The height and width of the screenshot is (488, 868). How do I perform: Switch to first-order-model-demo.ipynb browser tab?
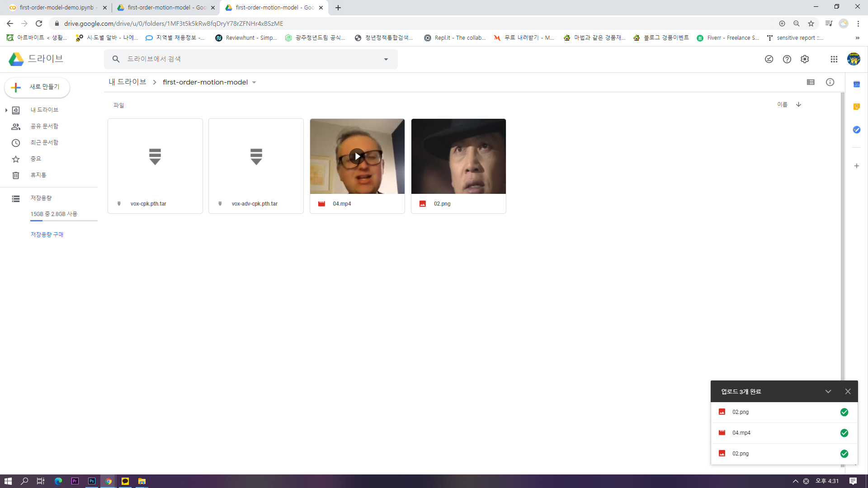pyautogui.click(x=57, y=8)
